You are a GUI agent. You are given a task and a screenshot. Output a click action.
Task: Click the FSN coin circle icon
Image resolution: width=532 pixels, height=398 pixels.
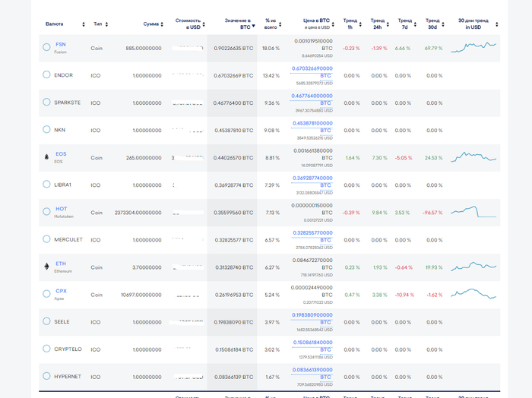(x=46, y=47)
